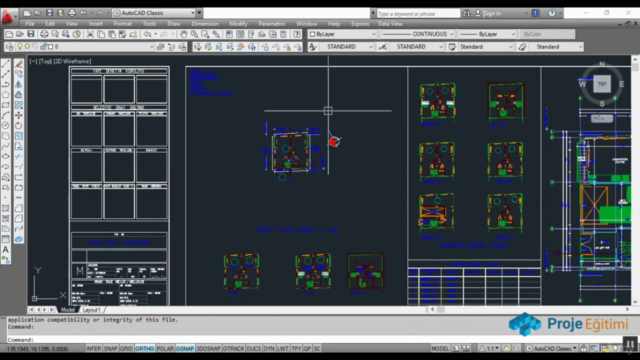Click the Cut scissors icon
This screenshot has height=360, width=640.
click(90, 34)
